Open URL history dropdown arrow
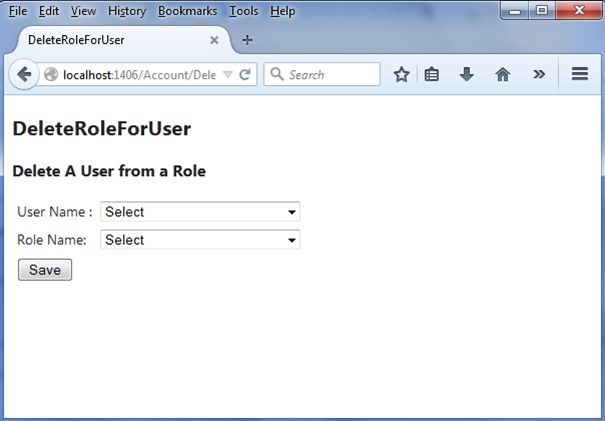 pos(228,74)
